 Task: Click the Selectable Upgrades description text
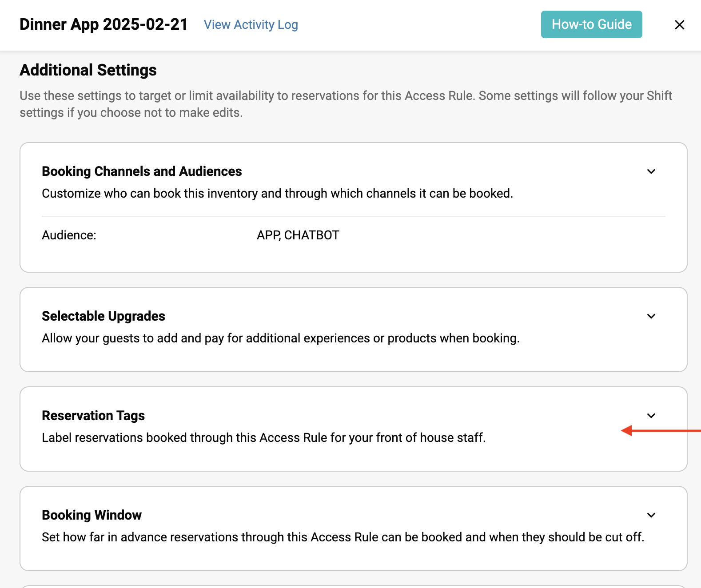[280, 338]
